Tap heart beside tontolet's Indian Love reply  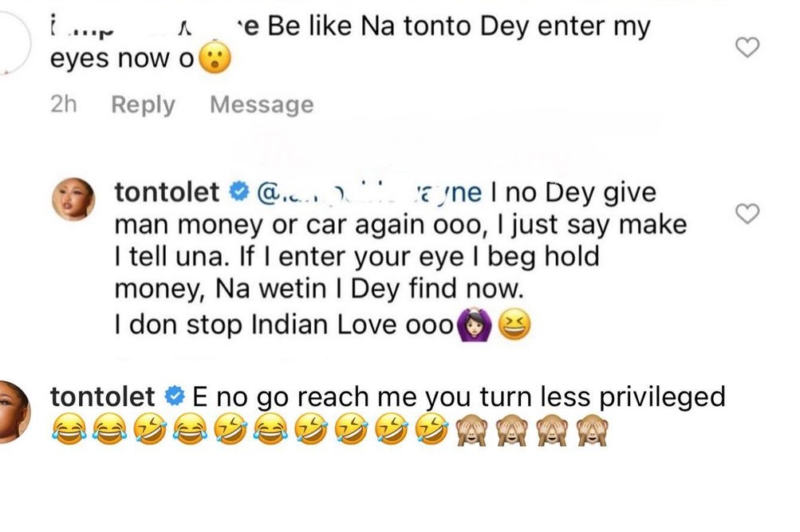[x=747, y=214]
